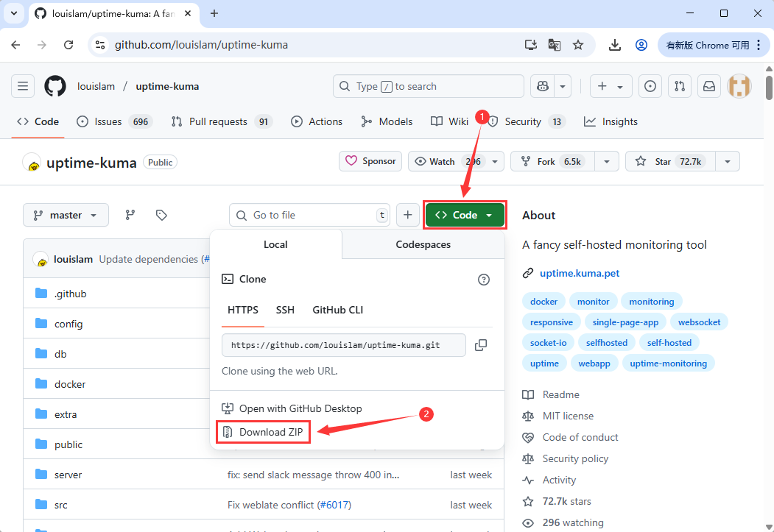Screen dimensions: 774x532
Task: Open the notifications inbox icon
Action: coord(709,86)
